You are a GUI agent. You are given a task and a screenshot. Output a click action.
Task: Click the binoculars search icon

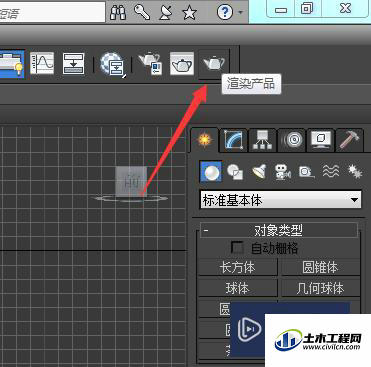[118, 12]
